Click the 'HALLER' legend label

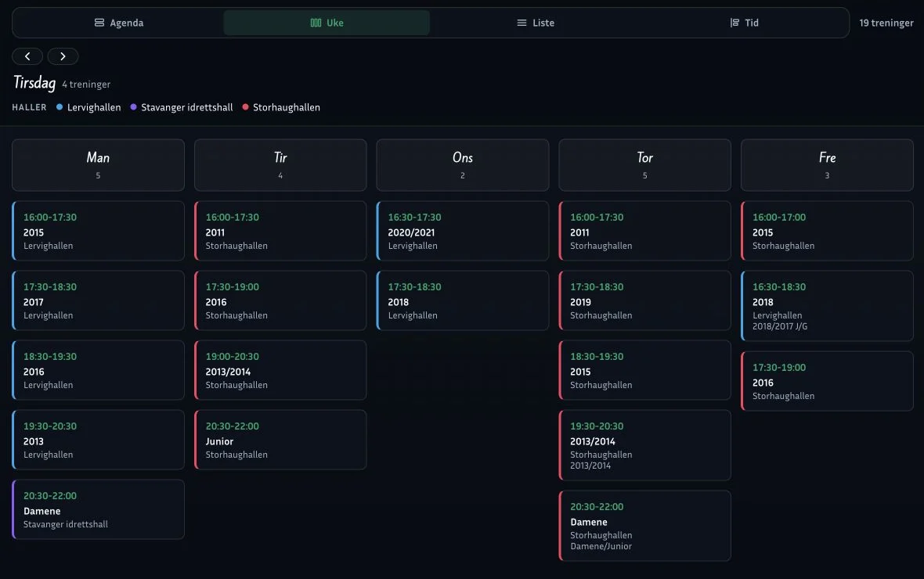(x=29, y=107)
